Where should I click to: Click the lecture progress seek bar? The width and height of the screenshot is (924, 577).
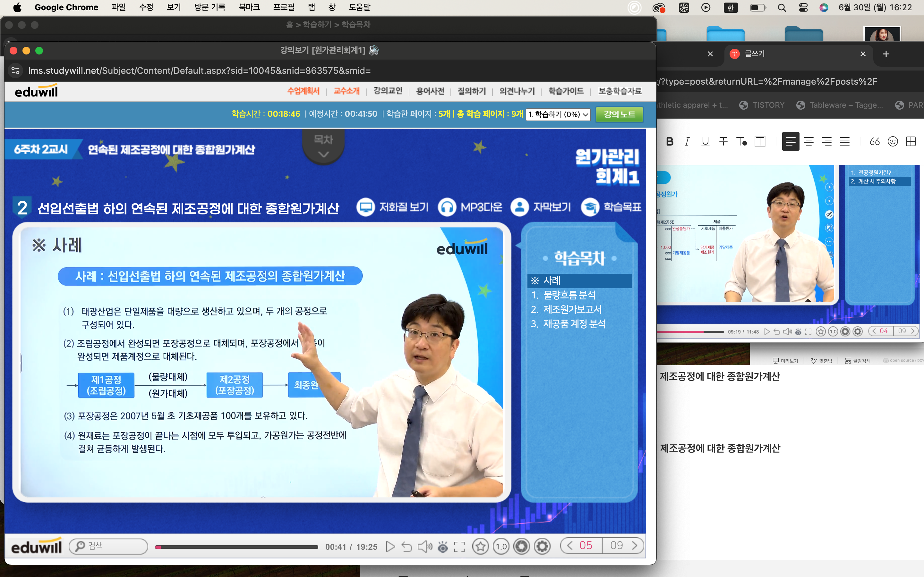(x=237, y=547)
